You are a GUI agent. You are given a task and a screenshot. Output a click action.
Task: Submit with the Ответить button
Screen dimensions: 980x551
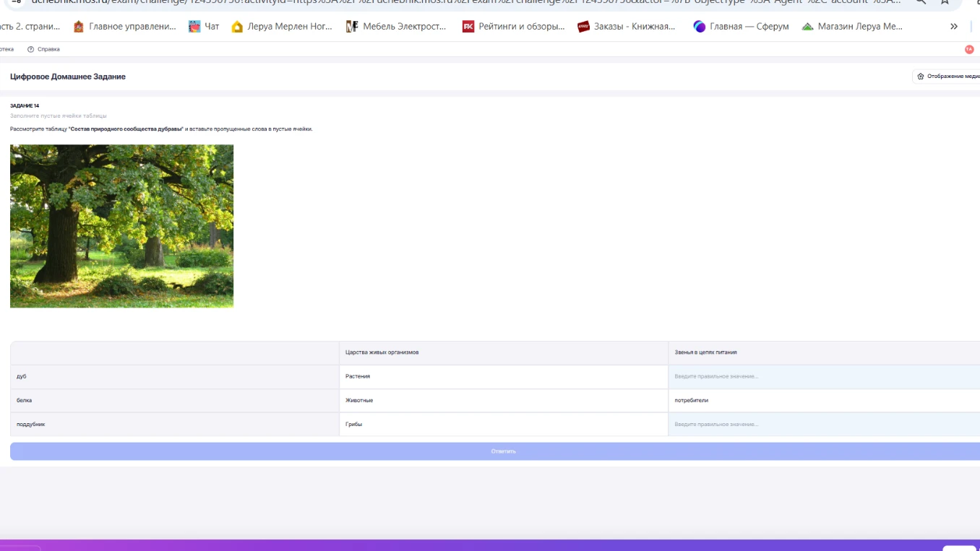(496, 451)
